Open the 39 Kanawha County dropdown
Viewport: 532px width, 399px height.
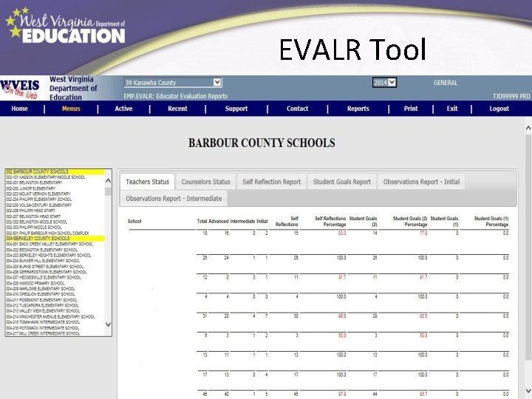[x=173, y=83]
